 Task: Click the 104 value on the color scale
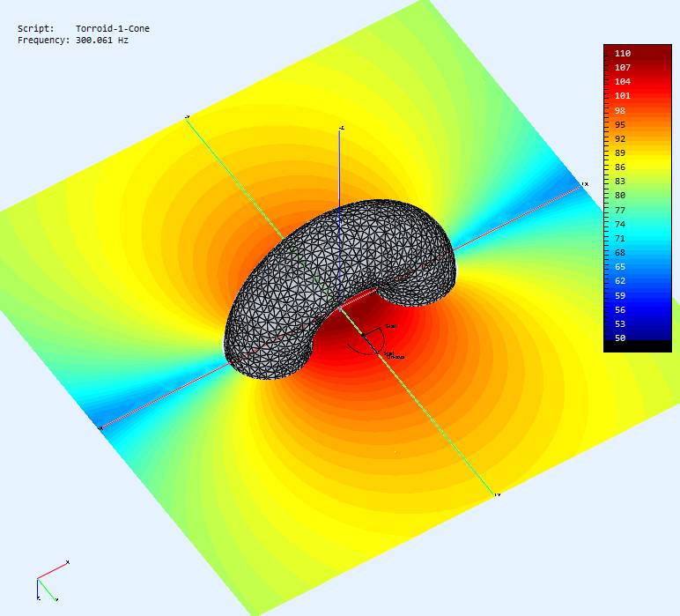pos(623,82)
